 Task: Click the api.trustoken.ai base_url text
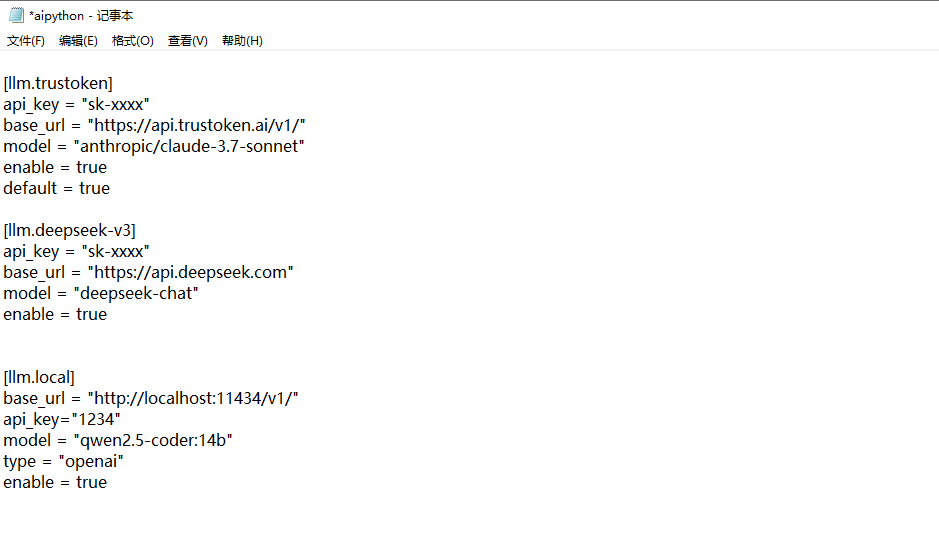point(196,125)
